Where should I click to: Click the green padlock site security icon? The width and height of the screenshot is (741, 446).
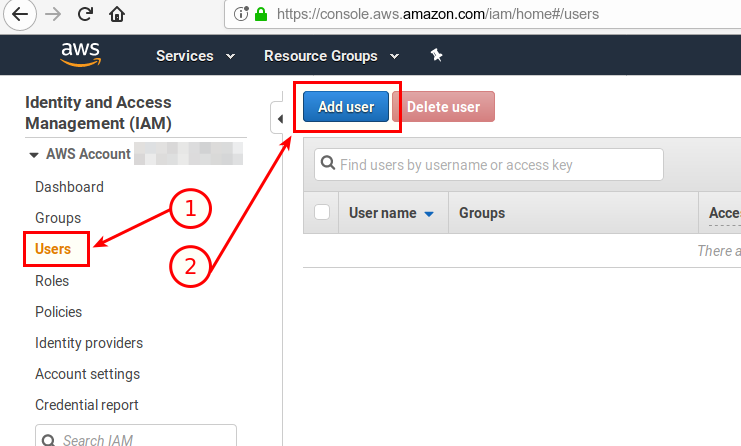click(262, 15)
